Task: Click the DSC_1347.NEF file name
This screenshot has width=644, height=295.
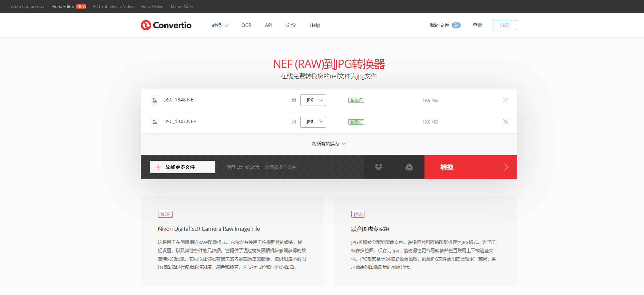Action: point(180,121)
